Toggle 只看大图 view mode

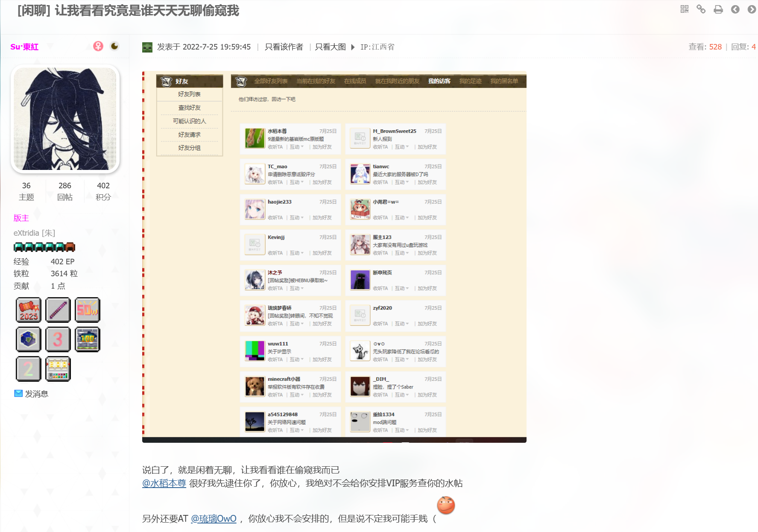click(330, 47)
